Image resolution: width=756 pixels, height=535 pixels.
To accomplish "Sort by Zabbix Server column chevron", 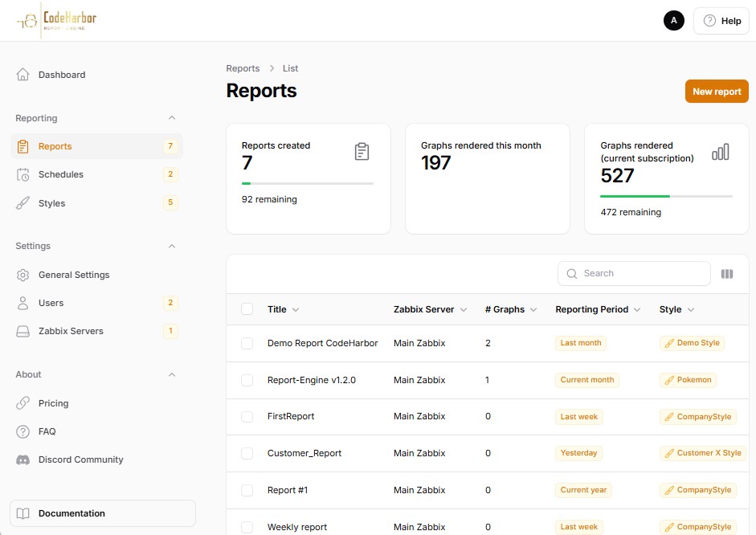I will tap(464, 309).
